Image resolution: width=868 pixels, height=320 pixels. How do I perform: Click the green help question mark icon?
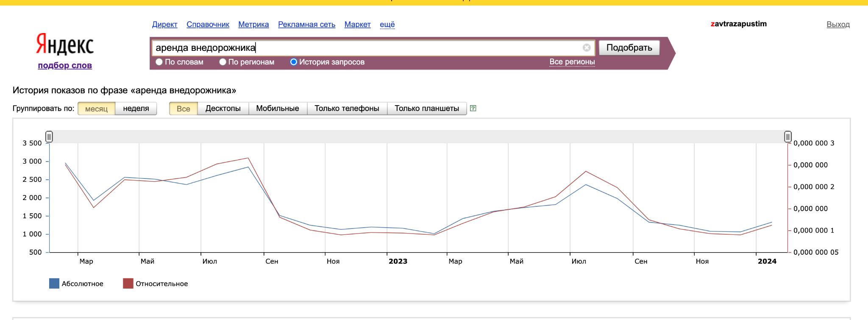click(473, 109)
